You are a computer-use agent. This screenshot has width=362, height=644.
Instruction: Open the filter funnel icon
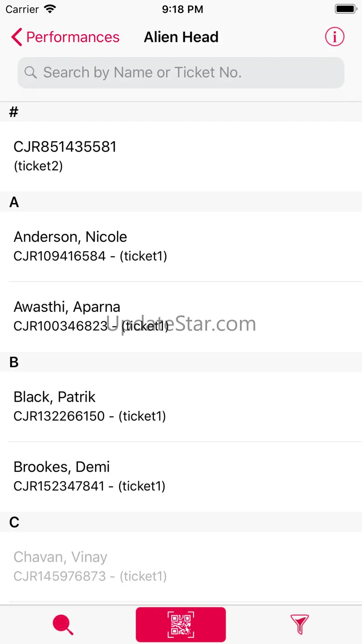[x=299, y=624]
